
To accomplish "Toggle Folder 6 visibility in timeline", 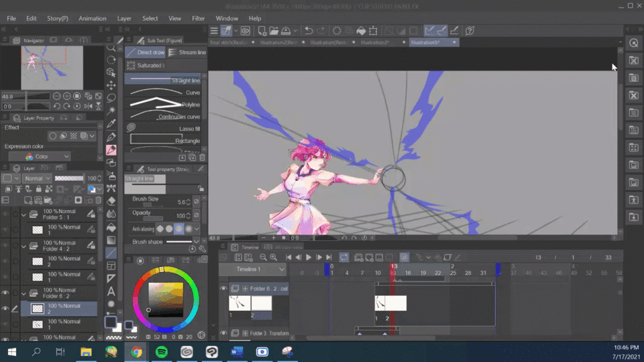I will (223, 288).
